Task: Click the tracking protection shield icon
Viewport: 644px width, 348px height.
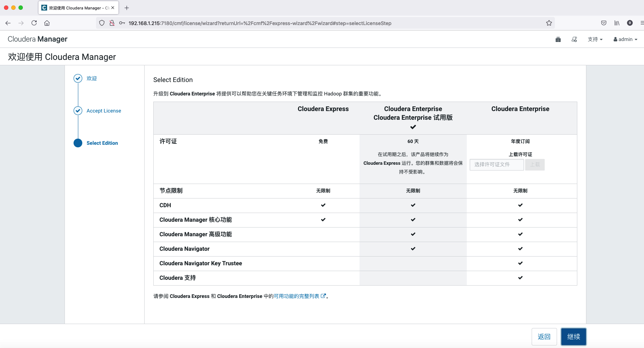Action: point(102,23)
